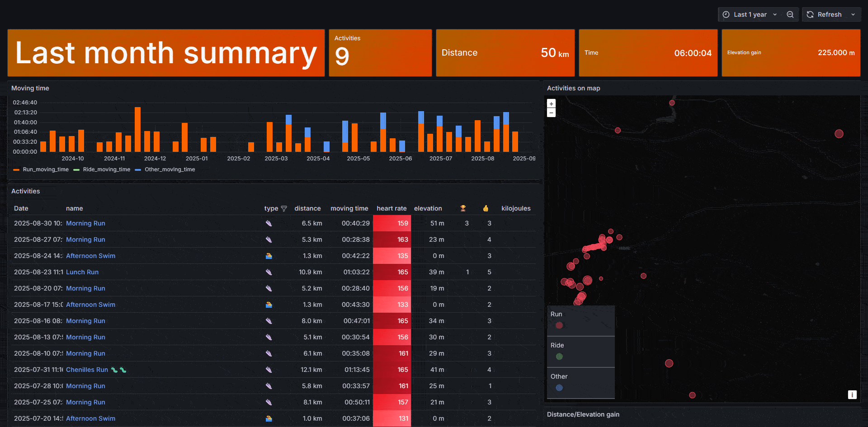
Task: Open the Last 1 year time range picker
Action: point(750,14)
